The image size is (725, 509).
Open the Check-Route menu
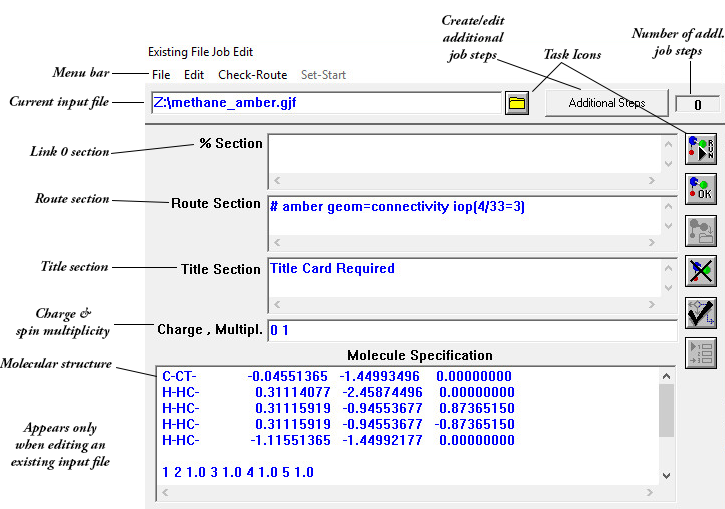tap(252, 75)
